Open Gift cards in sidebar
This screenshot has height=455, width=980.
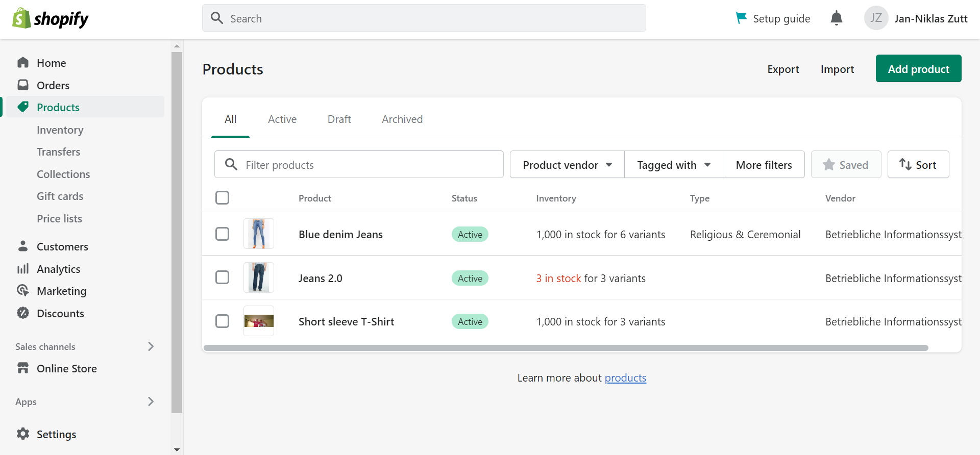pos(60,196)
